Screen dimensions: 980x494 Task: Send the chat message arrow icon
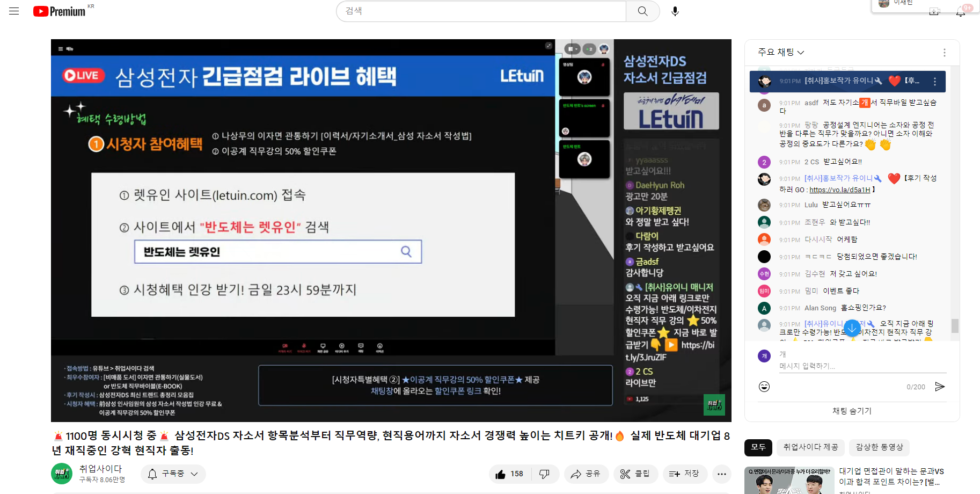pos(940,387)
